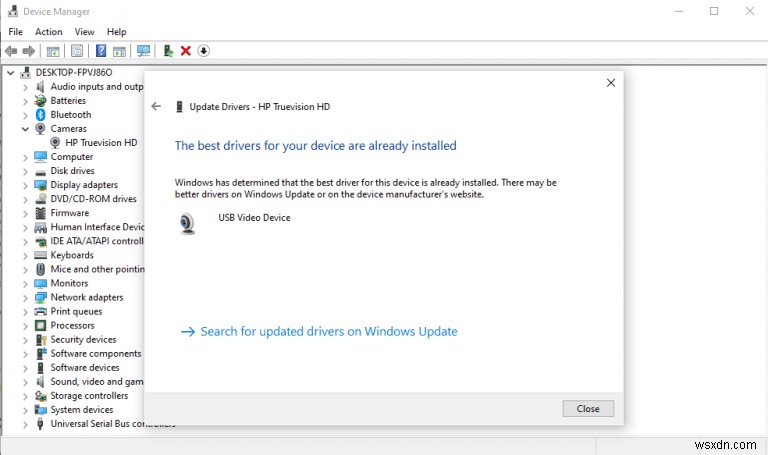Click Scan for hardware changes monitor icon

tap(144, 51)
